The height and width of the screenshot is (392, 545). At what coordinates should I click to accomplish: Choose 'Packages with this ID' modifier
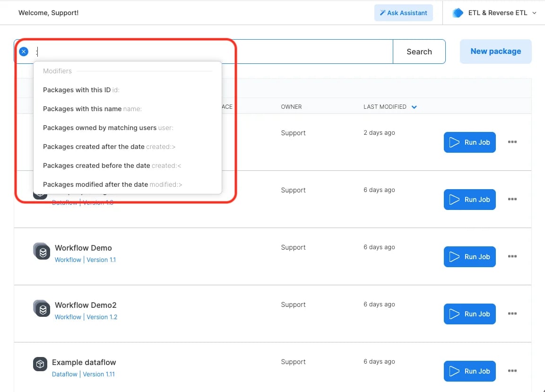127,90
